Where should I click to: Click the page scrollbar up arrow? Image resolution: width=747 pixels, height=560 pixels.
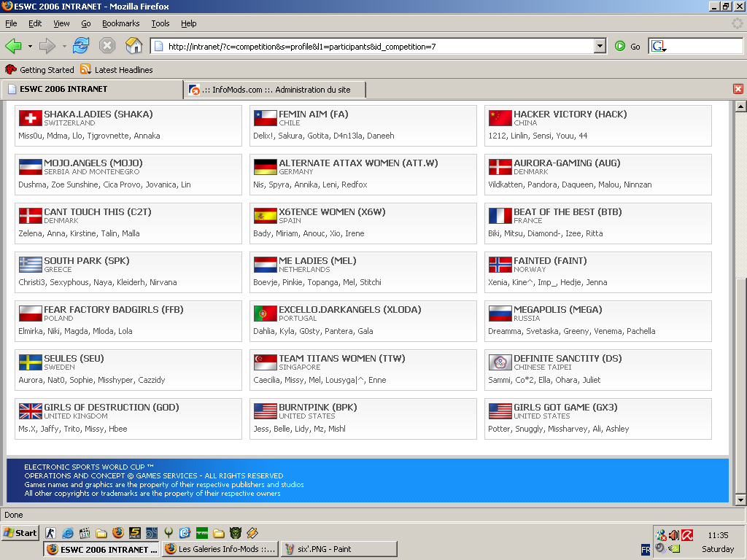coord(740,106)
